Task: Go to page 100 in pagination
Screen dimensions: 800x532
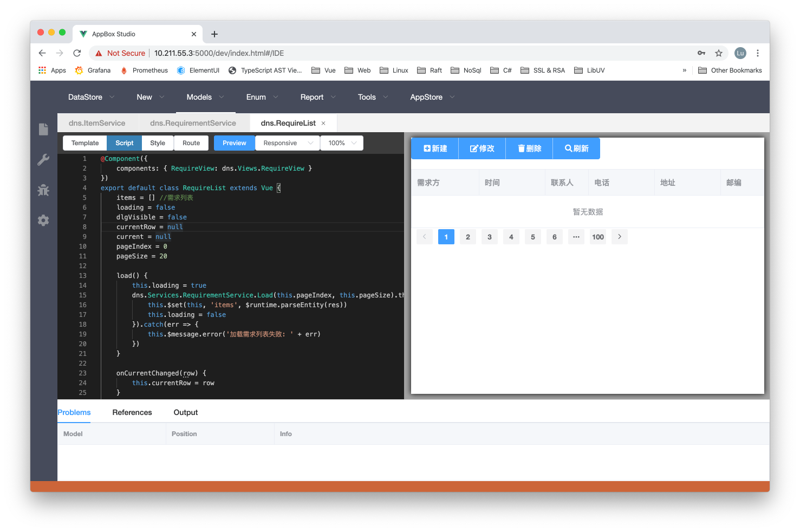Action: pyautogui.click(x=598, y=237)
